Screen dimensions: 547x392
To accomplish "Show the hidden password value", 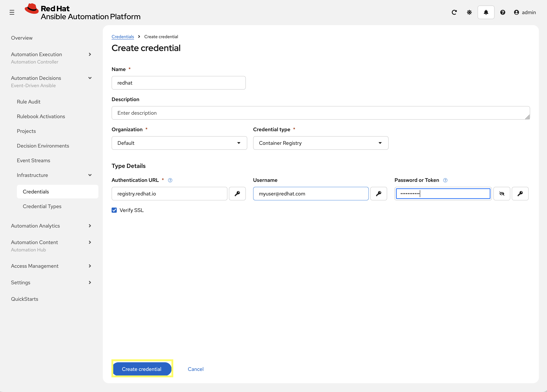I will [502, 194].
